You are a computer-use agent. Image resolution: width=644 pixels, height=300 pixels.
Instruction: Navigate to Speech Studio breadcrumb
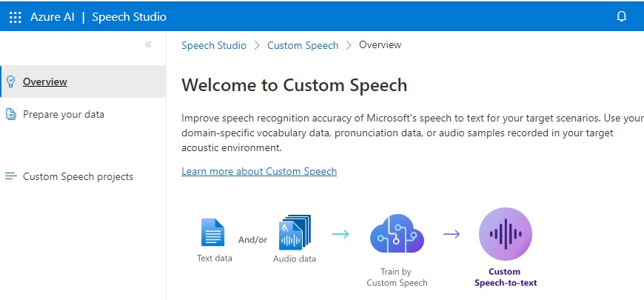(214, 45)
